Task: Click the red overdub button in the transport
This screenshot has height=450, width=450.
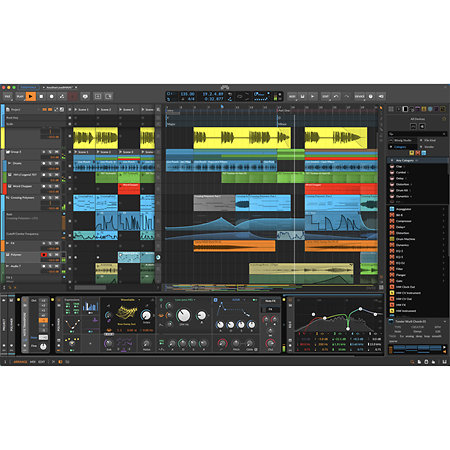Action: 73,96
